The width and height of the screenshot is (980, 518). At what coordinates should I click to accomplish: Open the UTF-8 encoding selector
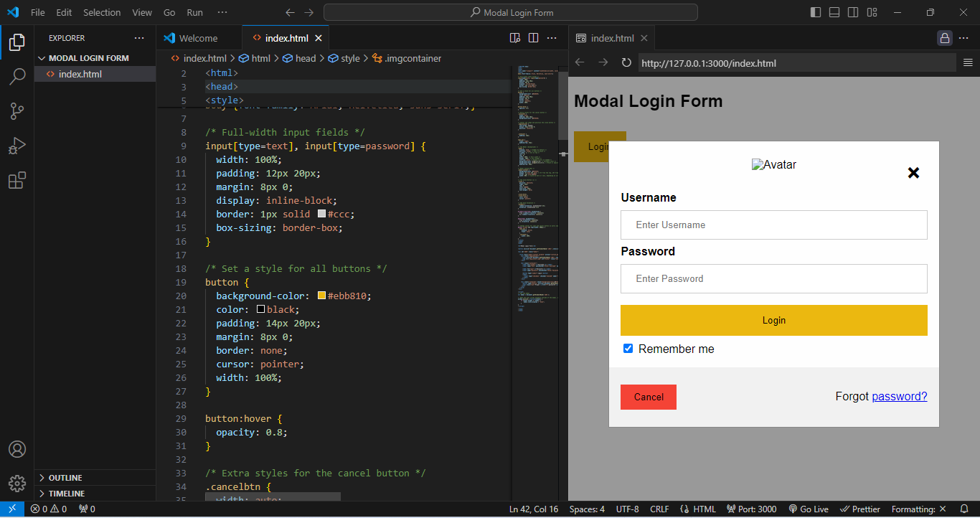click(x=627, y=509)
